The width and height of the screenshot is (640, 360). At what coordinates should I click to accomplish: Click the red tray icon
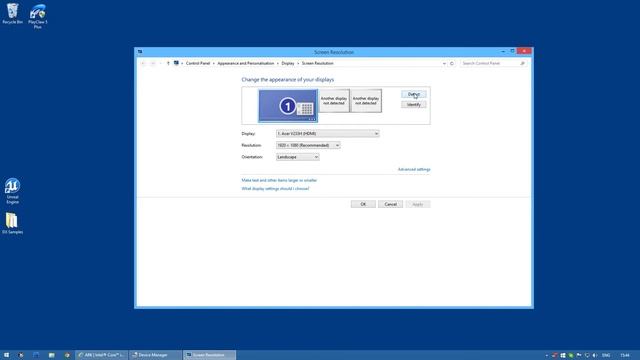(554, 356)
